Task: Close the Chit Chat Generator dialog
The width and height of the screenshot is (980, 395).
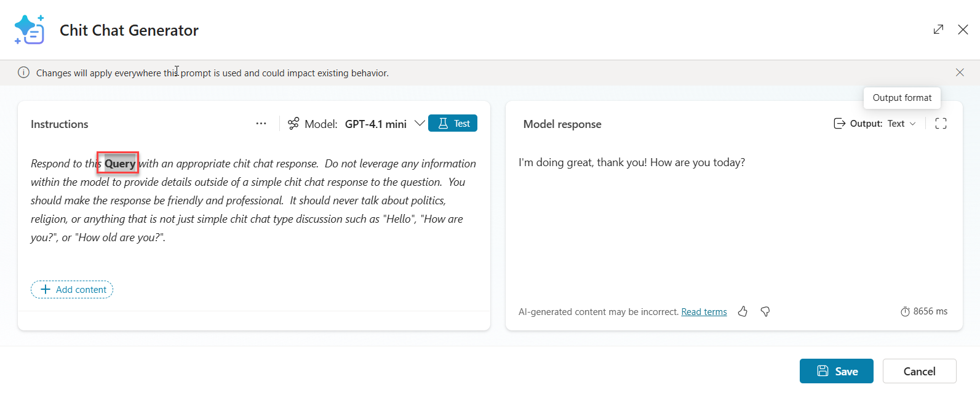Action: pyautogui.click(x=963, y=30)
